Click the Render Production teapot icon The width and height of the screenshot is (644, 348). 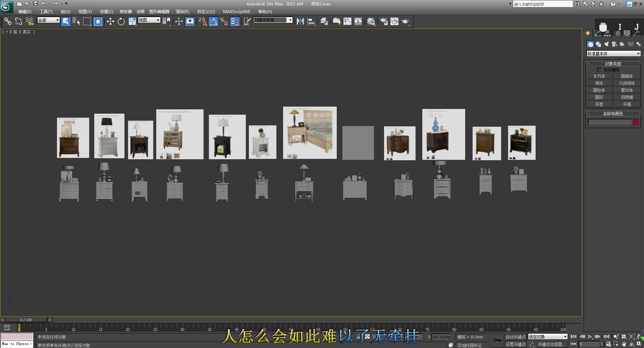[406, 21]
